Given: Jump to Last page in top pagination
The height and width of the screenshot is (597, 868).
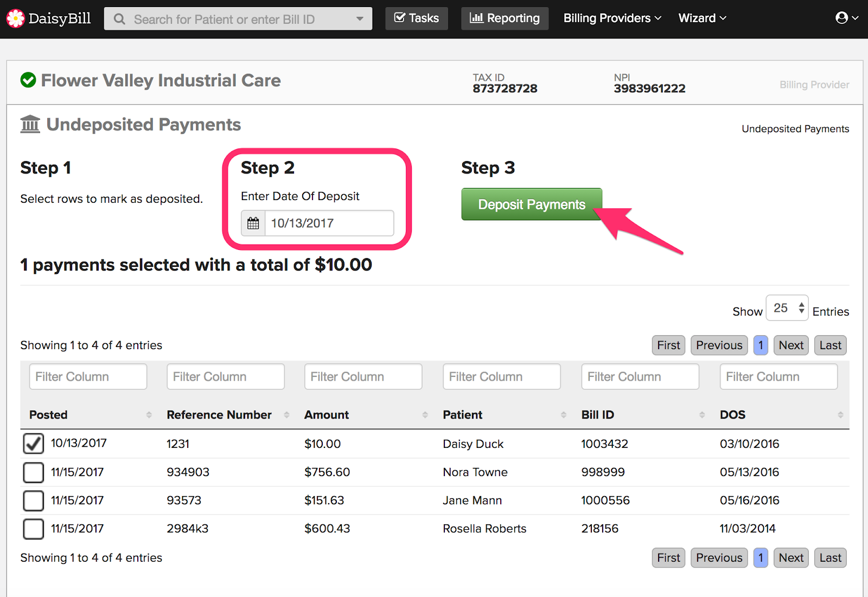Looking at the screenshot, I should [x=831, y=345].
